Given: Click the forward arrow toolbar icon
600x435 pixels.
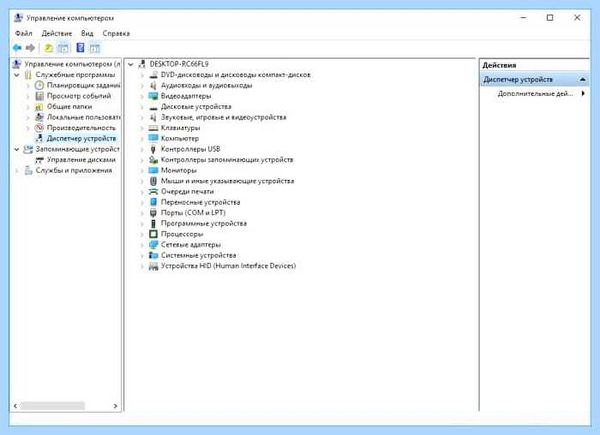Looking at the screenshot, I should pyautogui.click(x=30, y=48).
